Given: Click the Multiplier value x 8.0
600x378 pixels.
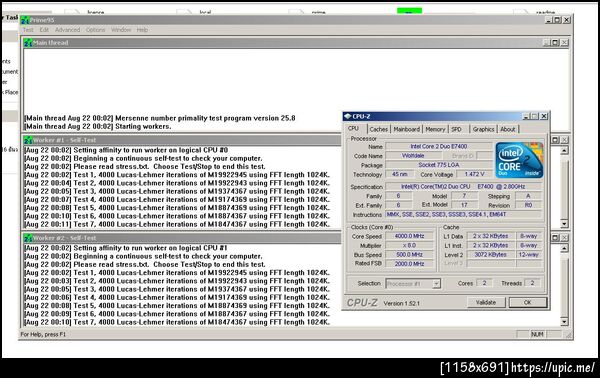Looking at the screenshot, I should (x=410, y=245).
